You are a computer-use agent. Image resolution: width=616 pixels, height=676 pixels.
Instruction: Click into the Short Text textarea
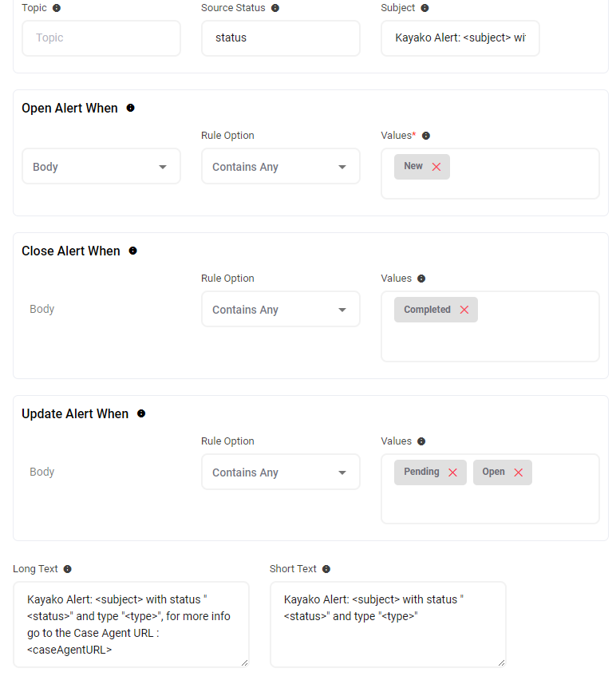[x=388, y=624]
